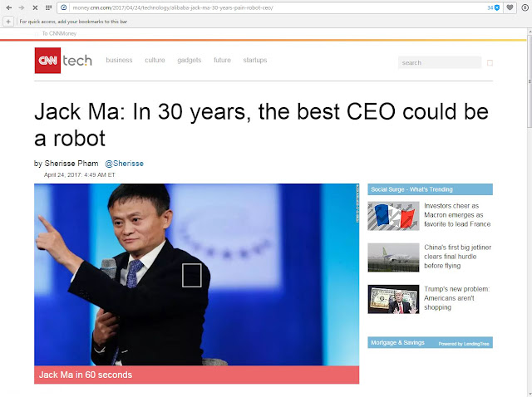The height and width of the screenshot is (397, 532).
Task: Click the search submit icon
Action: (x=490, y=63)
